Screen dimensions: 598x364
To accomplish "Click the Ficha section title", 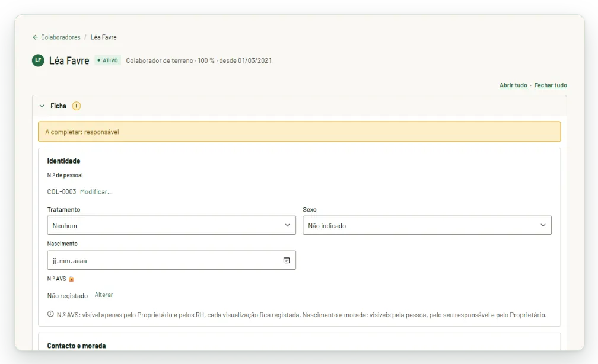I will pos(58,106).
